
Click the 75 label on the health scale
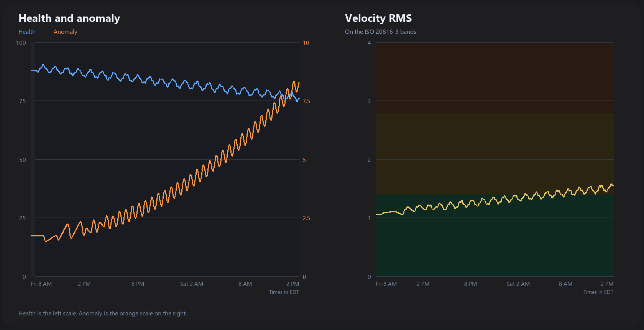[x=23, y=101]
